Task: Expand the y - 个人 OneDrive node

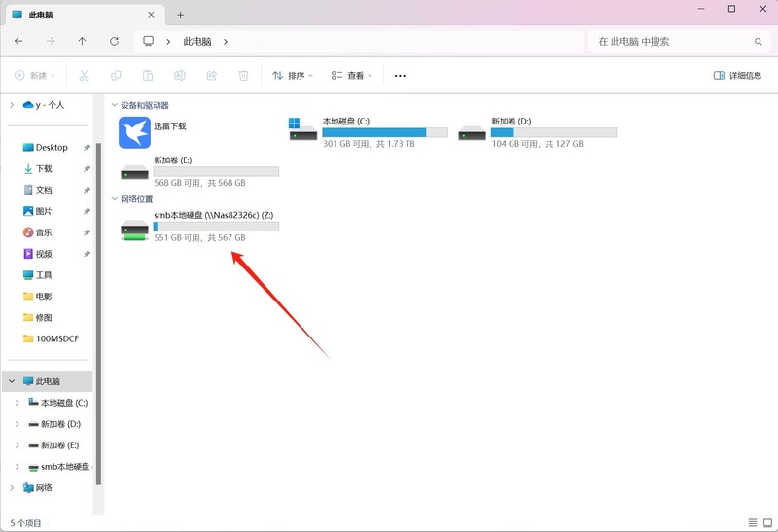Action: [12, 105]
